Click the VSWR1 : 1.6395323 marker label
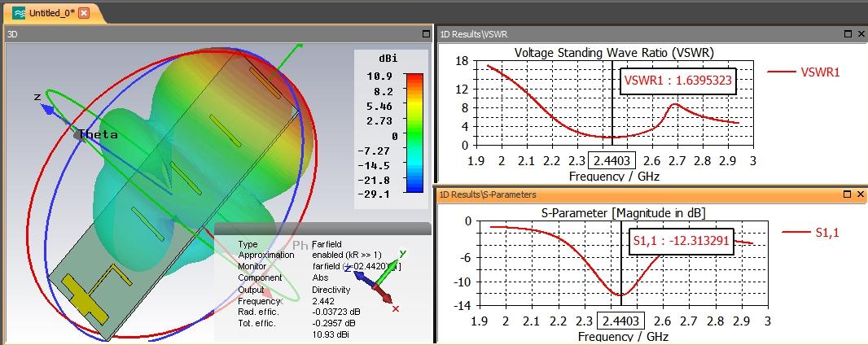The image size is (868, 345). pos(678,81)
